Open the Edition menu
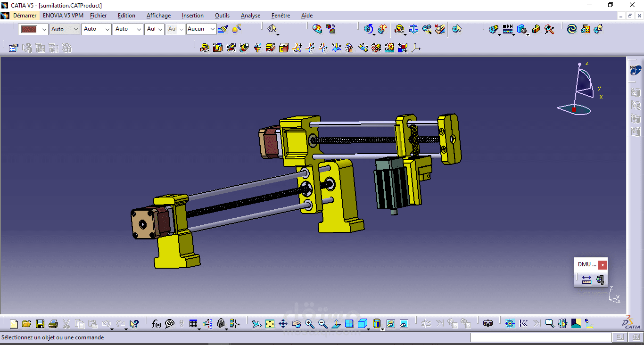Image resolution: width=644 pixels, height=345 pixels. (x=126, y=16)
